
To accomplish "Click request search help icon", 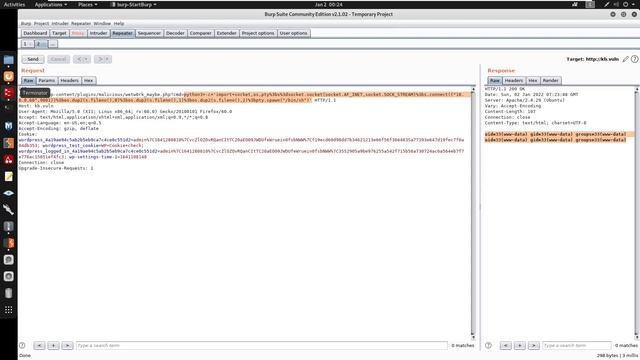I will pyautogui.click(x=22, y=345).
